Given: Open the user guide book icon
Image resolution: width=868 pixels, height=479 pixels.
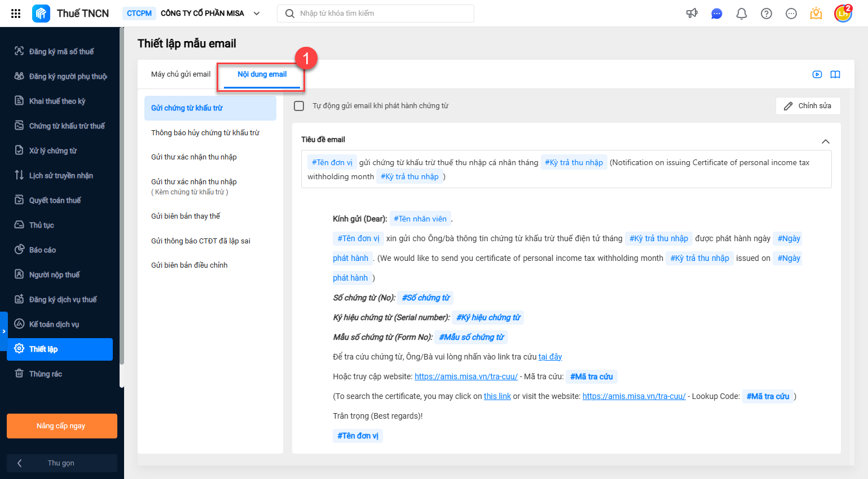Looking at the screenshot, I should click(x=835, y=74).
